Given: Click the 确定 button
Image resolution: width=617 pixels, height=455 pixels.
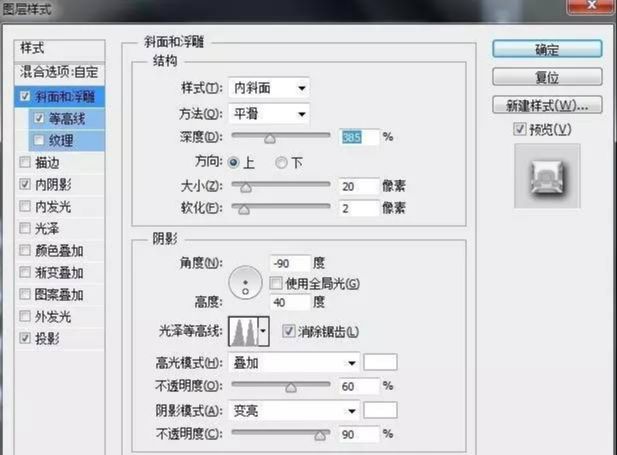Looking at the screenshot, I should pyautogui.click(x=547, y=49).
